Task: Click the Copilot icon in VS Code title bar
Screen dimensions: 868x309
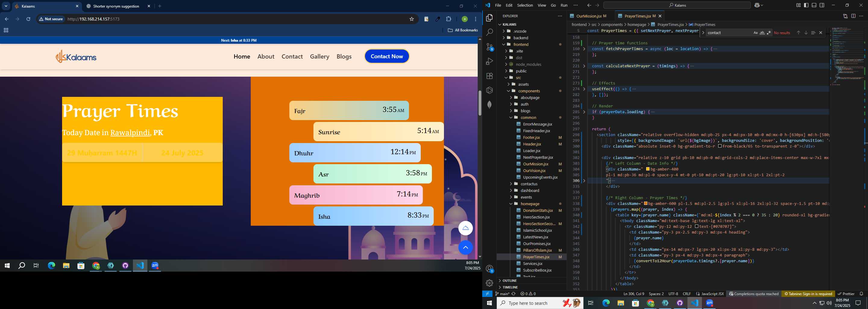Action: click(757, 5)
